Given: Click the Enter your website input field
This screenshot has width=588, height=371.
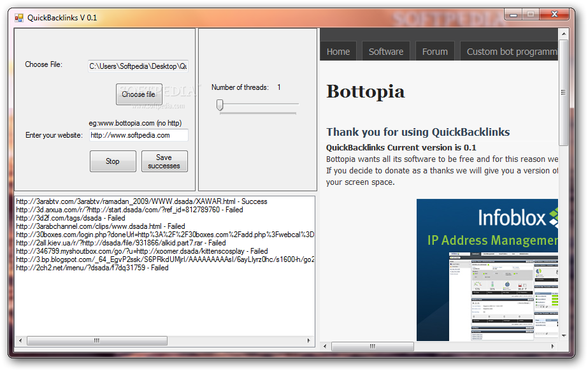Looking at the screenshot, I should click(138, 135).
